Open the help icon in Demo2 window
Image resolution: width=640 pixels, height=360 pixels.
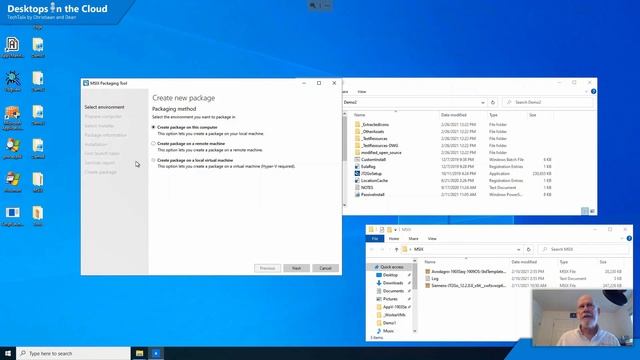[x=593, y=91]
